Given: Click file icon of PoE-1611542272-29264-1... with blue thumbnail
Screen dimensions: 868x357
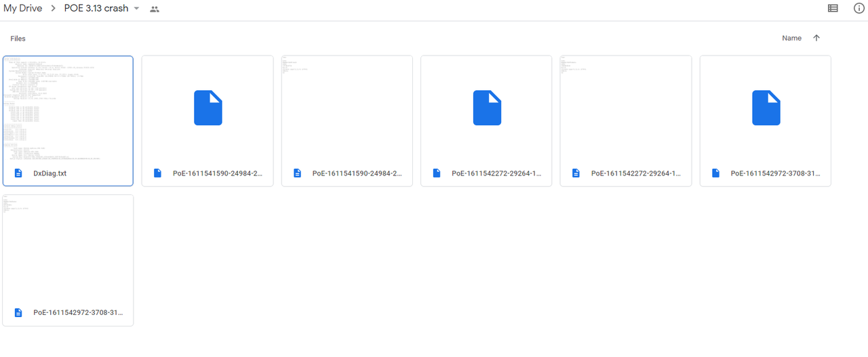Looking at the screenshot, I should [437, 173].
